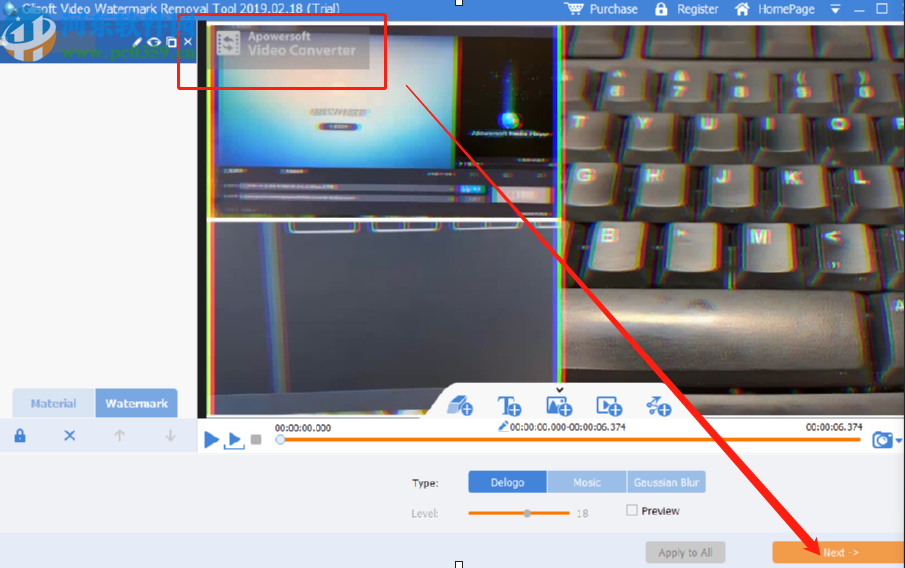Click the orange timeline progress bar
The width and height of the screenshot is (905, 568).
(570, 440)
